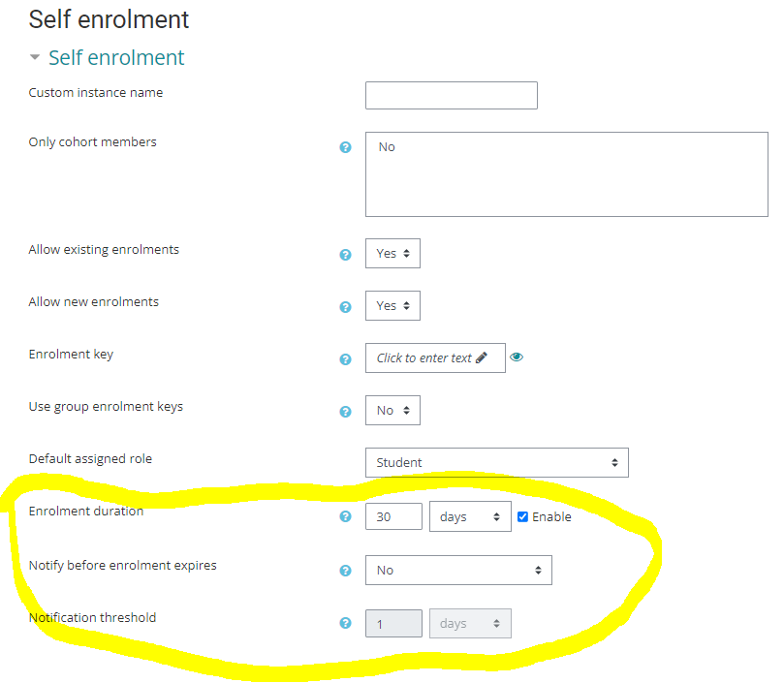The image size is (784, 683).
Task: Click the Custom instance name field
Action: (x=451, y=95)
